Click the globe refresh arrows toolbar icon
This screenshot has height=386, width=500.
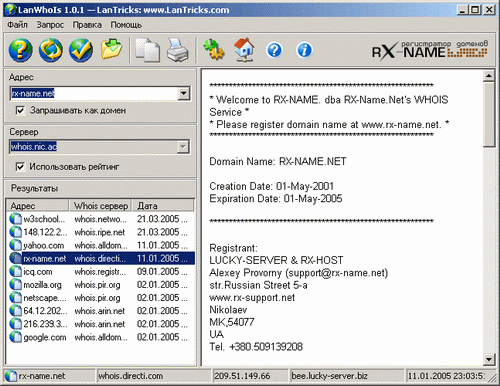click(51, 50)
